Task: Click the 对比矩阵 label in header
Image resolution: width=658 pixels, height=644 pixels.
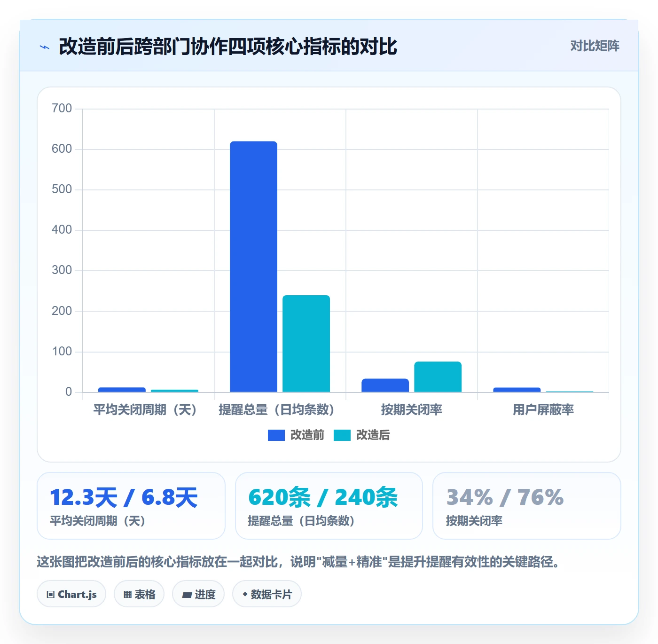Action: click(595, 46)
